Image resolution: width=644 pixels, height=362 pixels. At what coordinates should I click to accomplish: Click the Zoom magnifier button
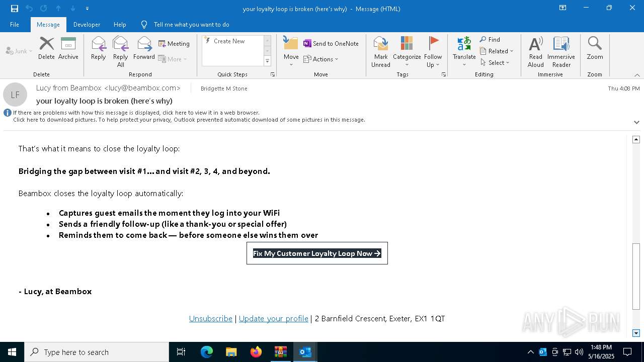pyautogui.click(x=595, y=48)
